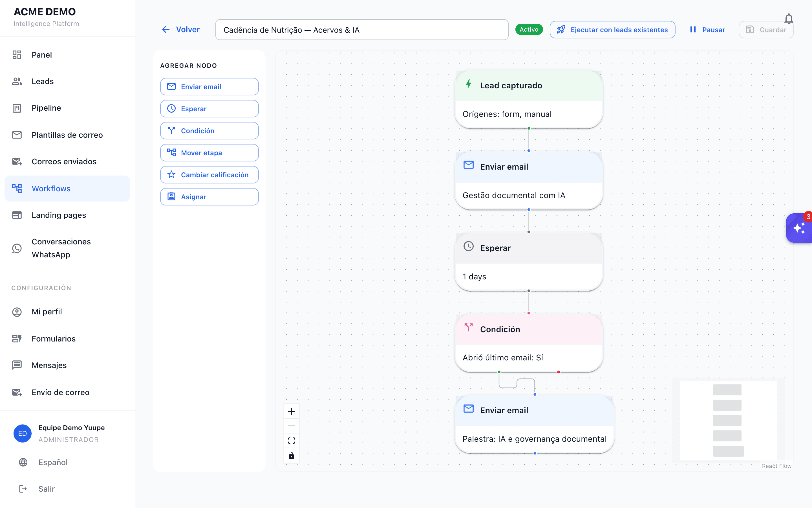The width and height of the screenshot is (812, 508).
Task: Click the red No output handle
Action: (558, 372)
